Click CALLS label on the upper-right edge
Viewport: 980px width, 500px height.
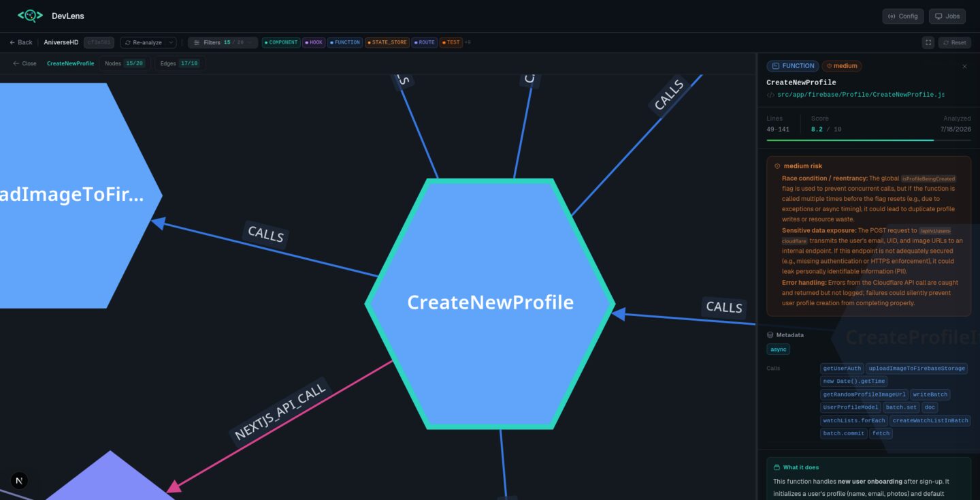click(669, 95)
